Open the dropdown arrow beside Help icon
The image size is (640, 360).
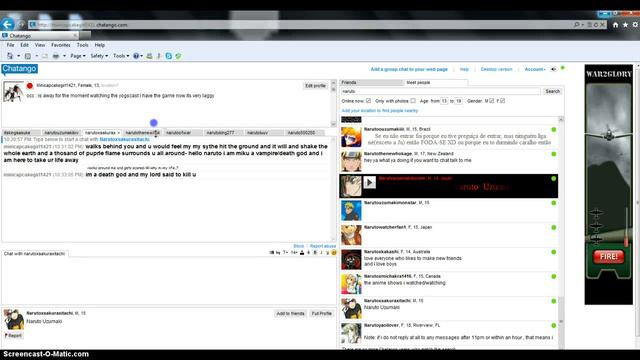tap(142, 56)
